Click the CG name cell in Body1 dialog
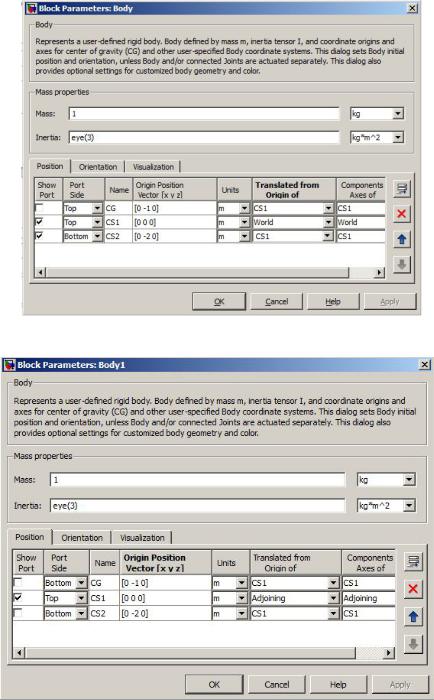This screenshot has width=434, height=700. coord(104,583)
